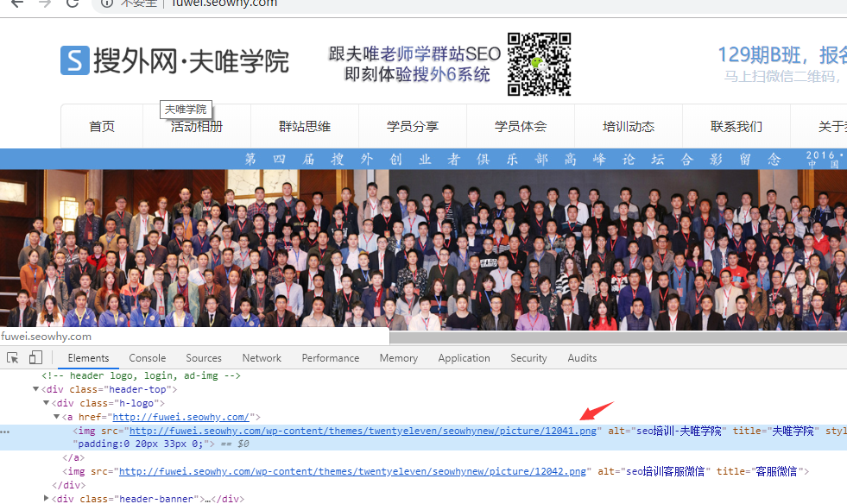Click the blue S logo of 搜外网

point(75,61)
